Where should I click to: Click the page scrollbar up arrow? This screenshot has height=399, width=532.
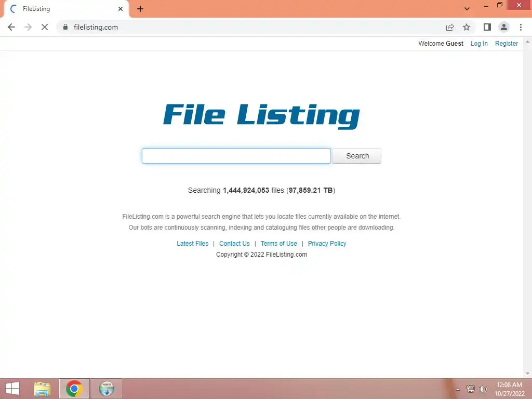pyautogui.click(x=527, y=42)
